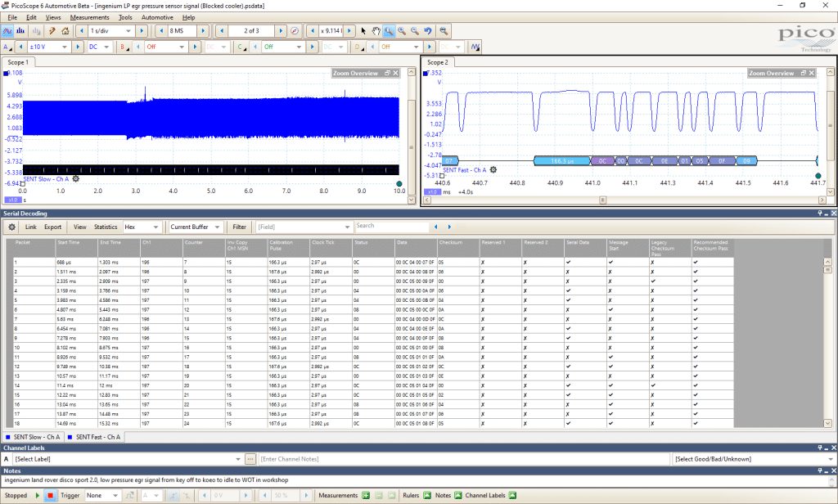This screenshot has height=504, width=838.
Task: Switch to the SENT Slow - Ch A tab
Action: [33, 437]
